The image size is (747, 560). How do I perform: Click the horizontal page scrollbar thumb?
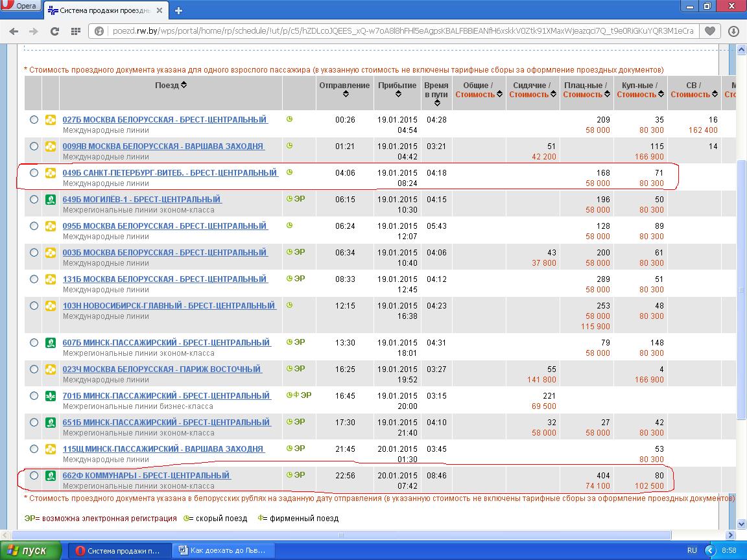[340, 535]
